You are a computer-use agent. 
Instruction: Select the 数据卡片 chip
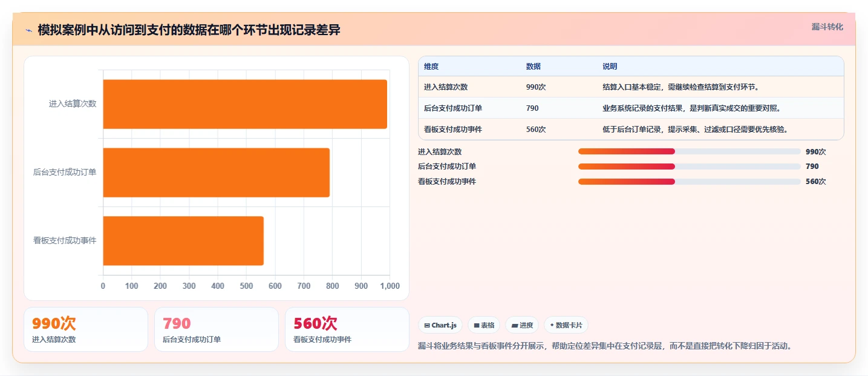566,325
